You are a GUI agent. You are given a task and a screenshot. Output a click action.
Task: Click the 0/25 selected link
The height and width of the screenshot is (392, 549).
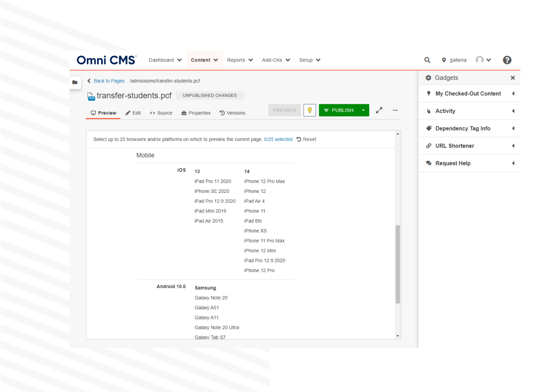(278, 139)
